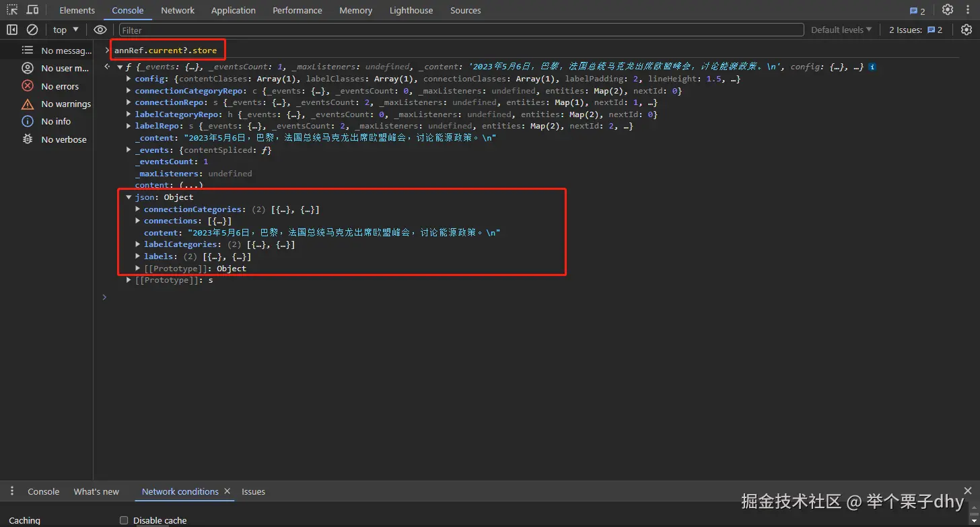Click the top-level '_content' string value

point(341,138)
